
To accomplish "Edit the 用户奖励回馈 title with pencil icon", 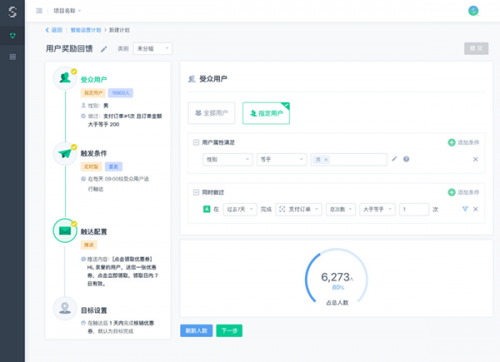I will (104, 49).
